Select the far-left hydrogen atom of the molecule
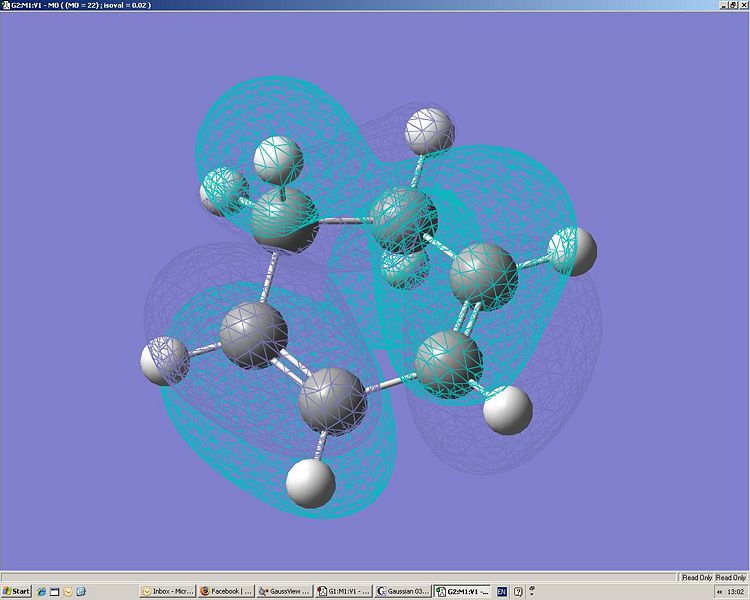750x600 pixels. [164, 361]
